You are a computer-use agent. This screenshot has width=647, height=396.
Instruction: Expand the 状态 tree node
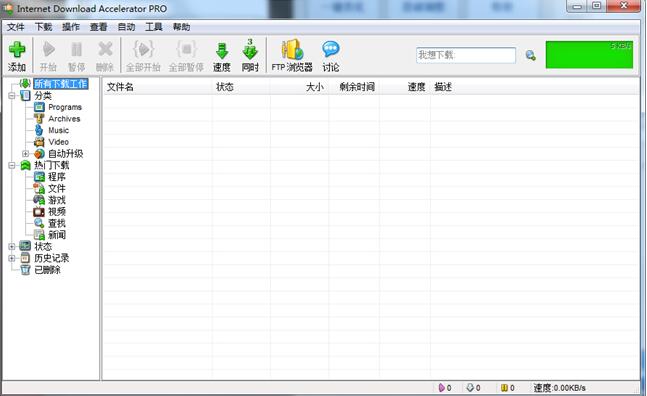pyautogui.click(x=12, y=247)
